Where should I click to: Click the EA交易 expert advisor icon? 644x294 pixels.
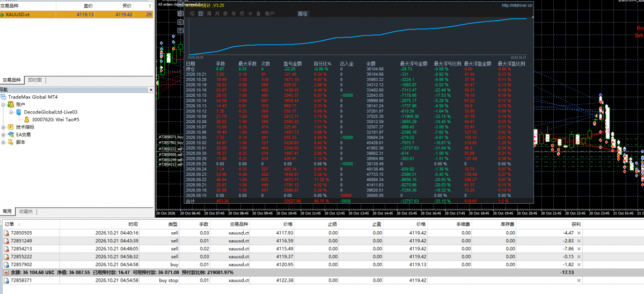point(11,134)
